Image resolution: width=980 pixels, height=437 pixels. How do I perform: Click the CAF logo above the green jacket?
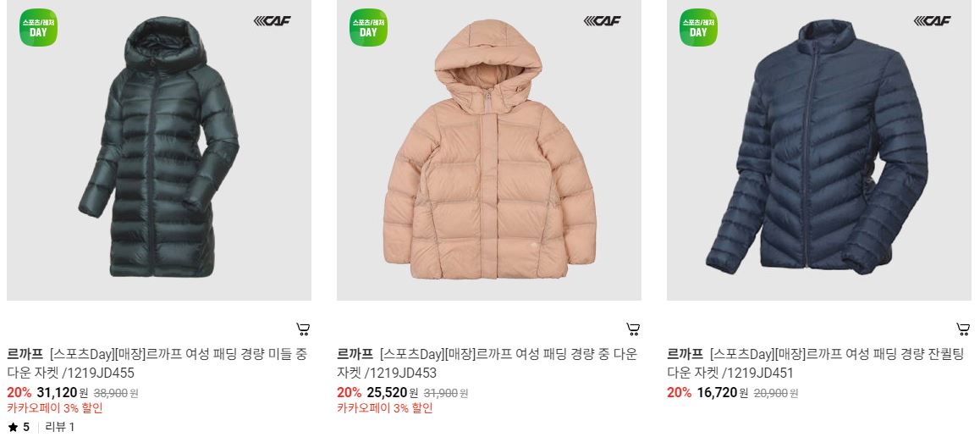(272, 20)
